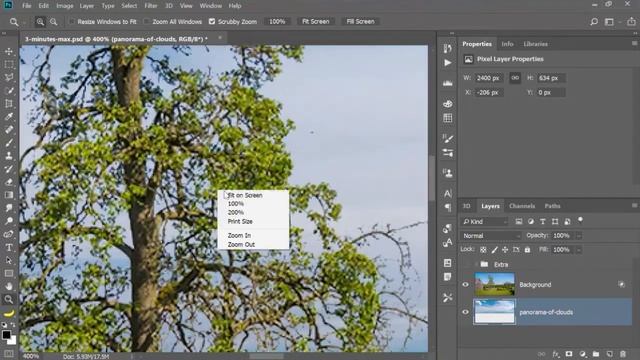Click the width W value field
The height and width of the screenshot is (360, 640).
point(488,78)
